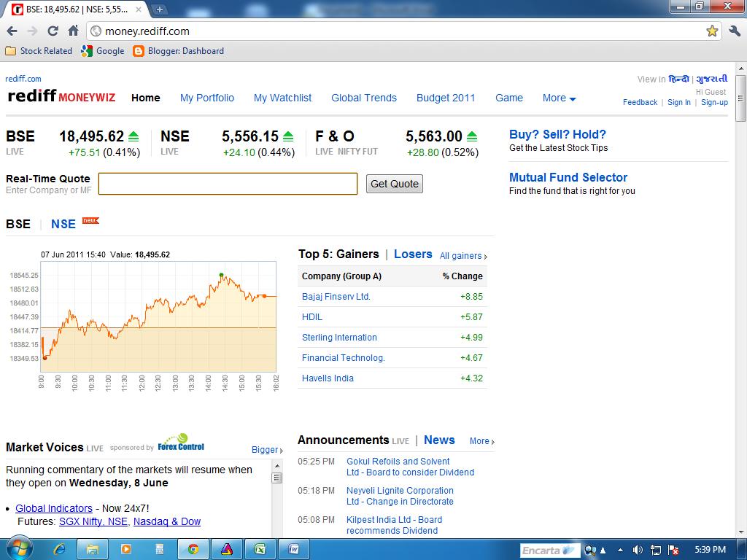
Task: Show hidden system tray icons
Action: 620,550
